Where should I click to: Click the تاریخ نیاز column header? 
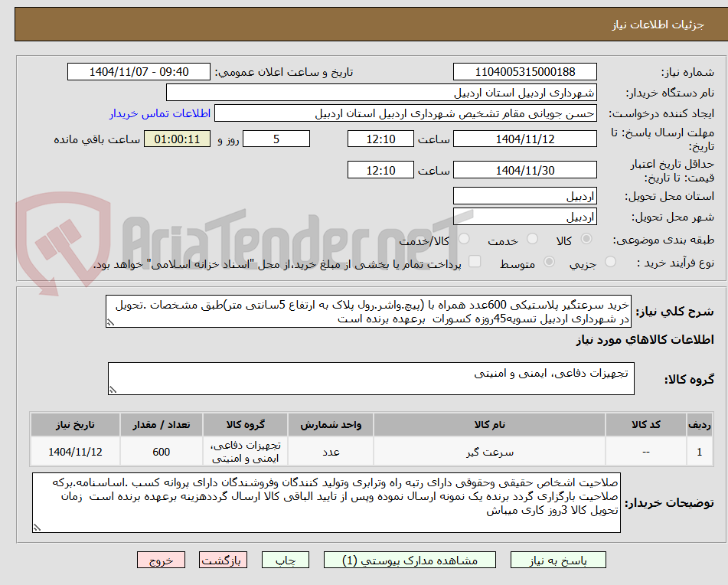[x=75, y=425]
